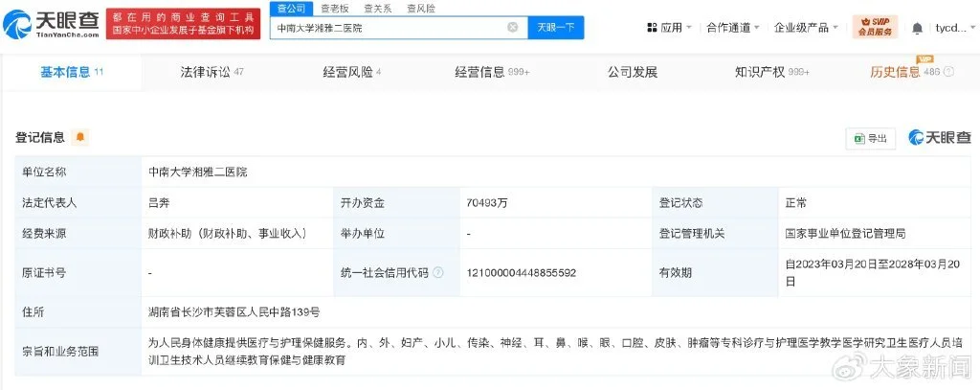Click the 开办资金 value 70493万
Screen dimensions: 980x390
tap(487, 203)
